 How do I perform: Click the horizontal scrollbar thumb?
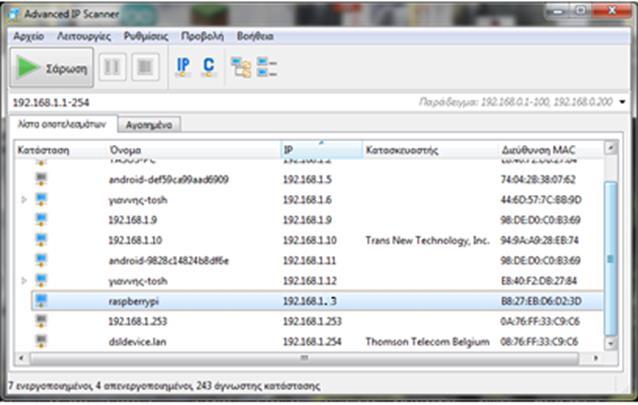coord(304,358)
